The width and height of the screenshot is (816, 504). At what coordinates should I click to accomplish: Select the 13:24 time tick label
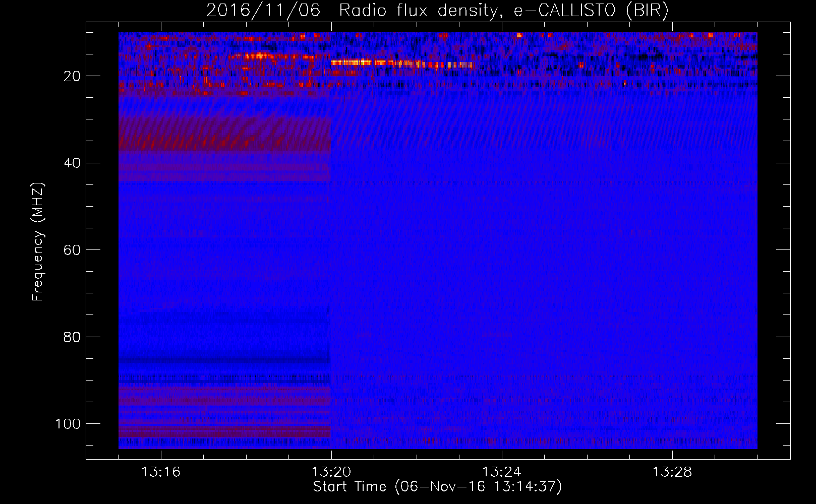[x=502, y=472]
